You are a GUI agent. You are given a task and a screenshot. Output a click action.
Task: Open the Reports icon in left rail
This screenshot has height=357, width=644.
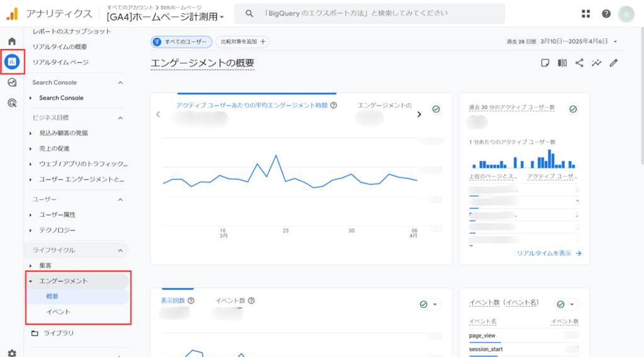click(x=12, y=62)
